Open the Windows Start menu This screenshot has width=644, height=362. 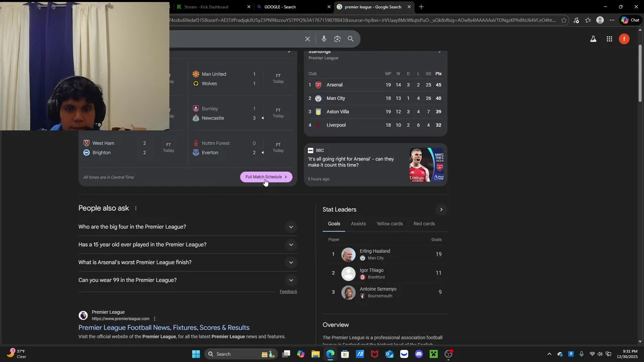click(196, 354)
